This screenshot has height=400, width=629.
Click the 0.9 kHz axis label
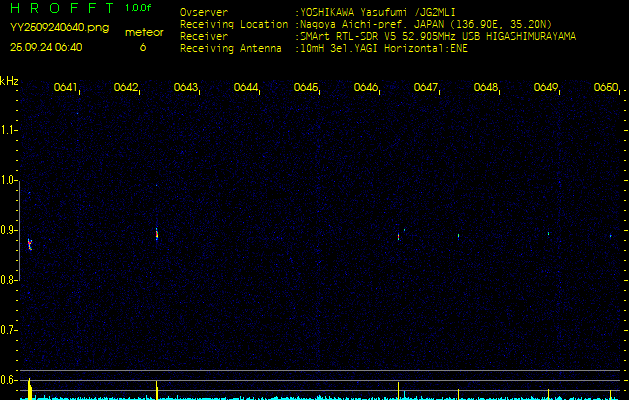[x=8, y=230]
